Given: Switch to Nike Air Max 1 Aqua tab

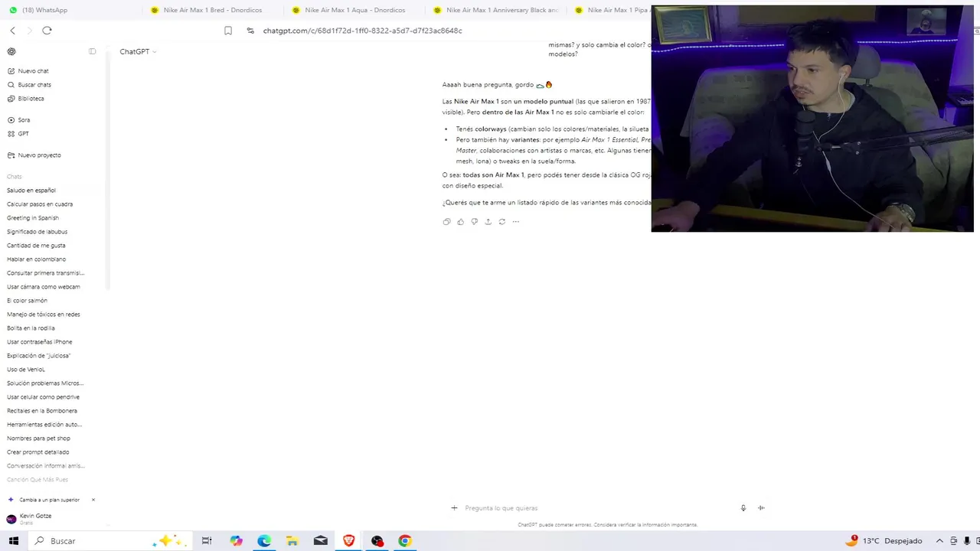Looking at the screenshot, I should pos(354,10).
